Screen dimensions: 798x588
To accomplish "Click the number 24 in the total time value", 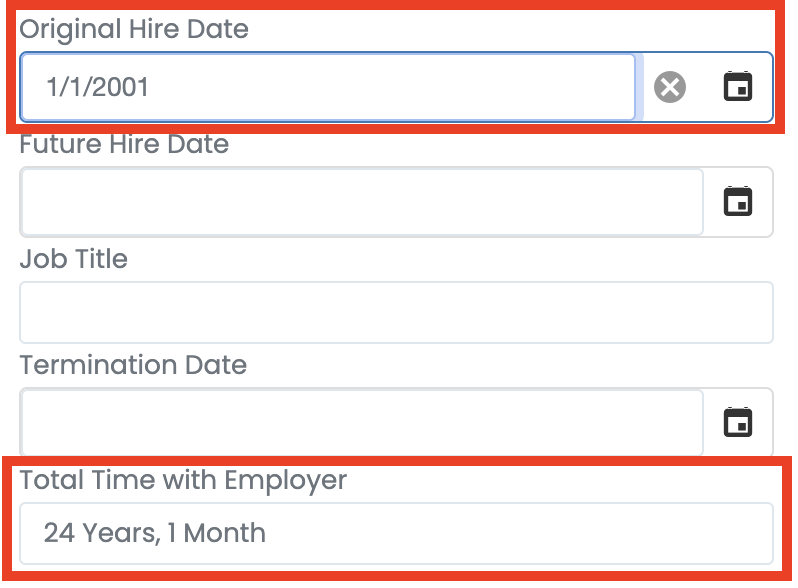I will click(59, 533).
